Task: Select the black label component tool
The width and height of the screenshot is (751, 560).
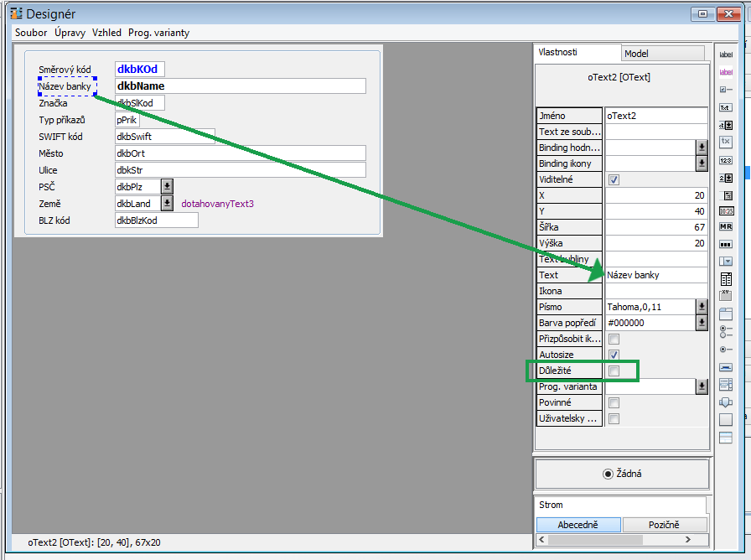Action: click(x=726, y=54)
